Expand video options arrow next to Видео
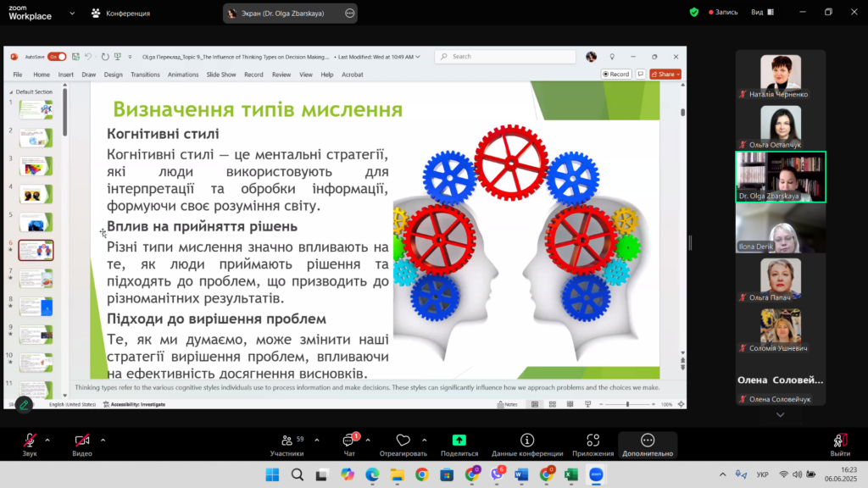Image resolution: width=868 pixels, height=488 pixels. [x=103, y=441]
